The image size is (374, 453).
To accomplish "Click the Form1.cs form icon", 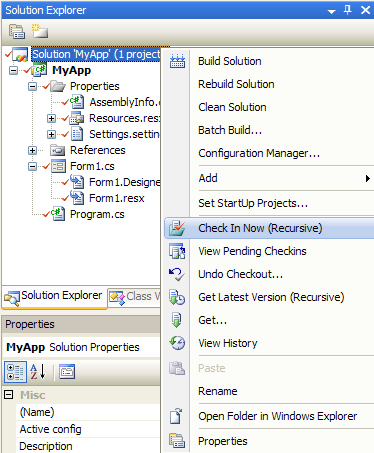I will [x=58, y=166].
